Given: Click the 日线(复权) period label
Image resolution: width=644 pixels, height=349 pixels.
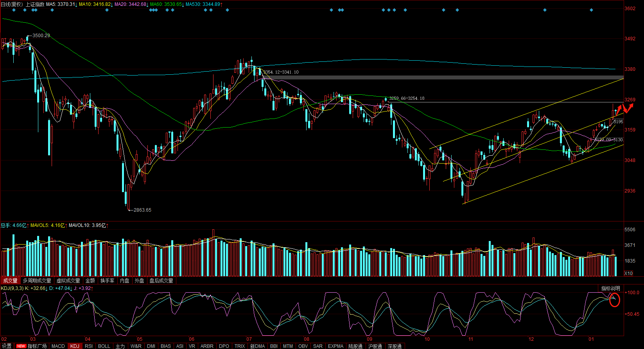Looking at the screenshot, I should [x=11, y=4].
